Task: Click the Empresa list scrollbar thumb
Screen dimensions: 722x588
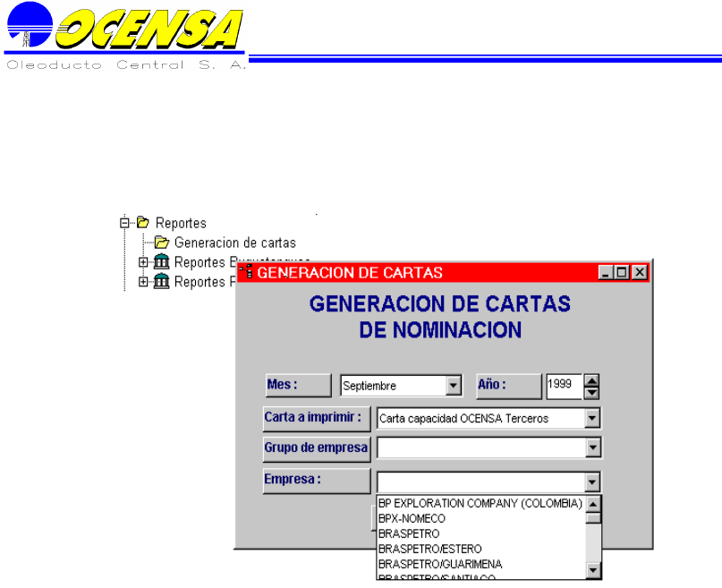Action: pos(593,518)
